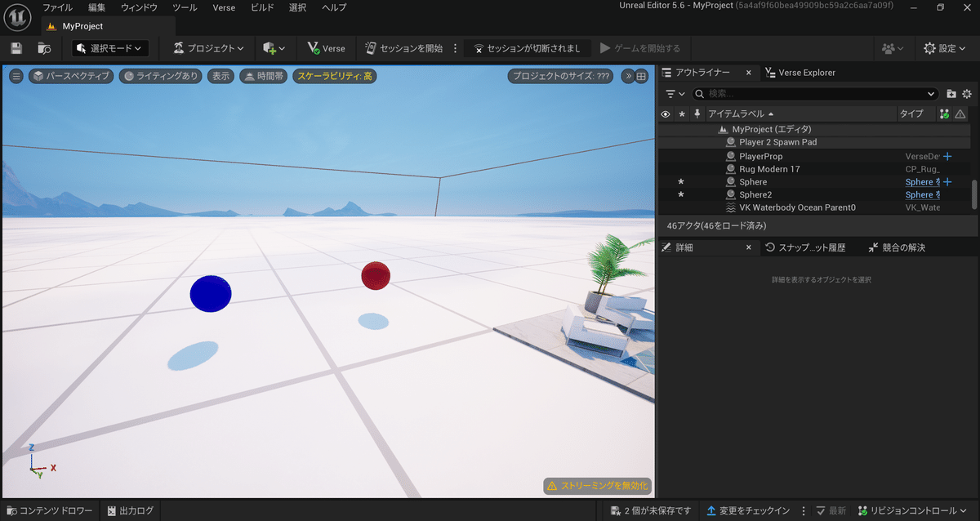
Task: Click the outliner 検索 search field
Action: (x=817, y=94)
